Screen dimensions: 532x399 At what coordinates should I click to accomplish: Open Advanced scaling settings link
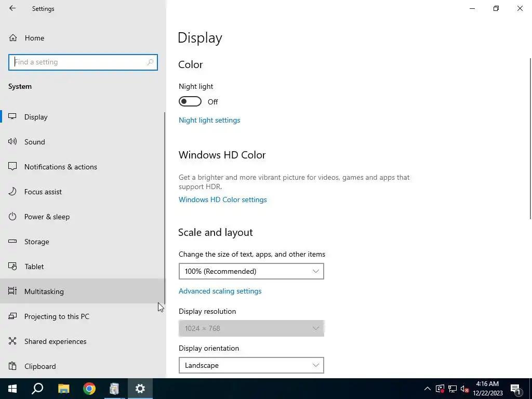[220, 291]
